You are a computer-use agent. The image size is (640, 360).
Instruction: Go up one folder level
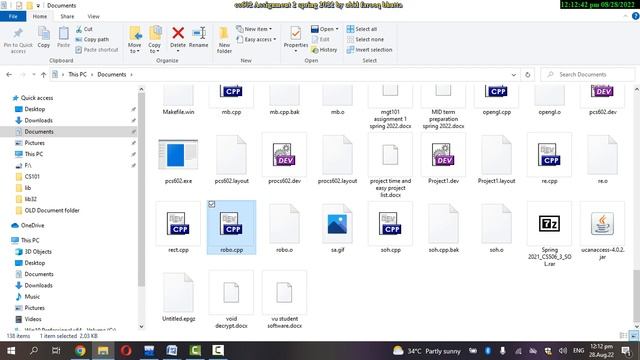click(43, 75)
